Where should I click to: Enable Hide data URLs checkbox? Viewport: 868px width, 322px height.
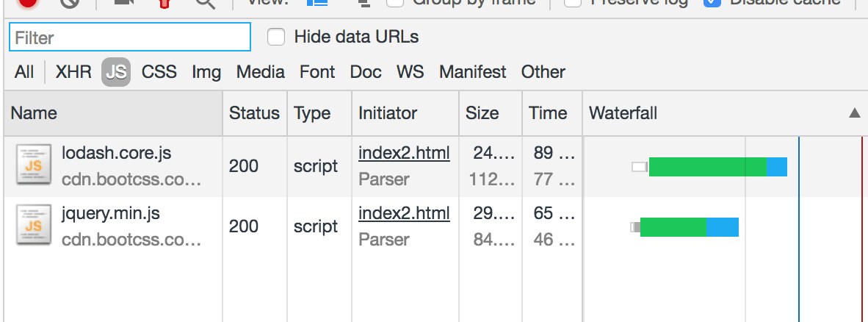(276, 37)
